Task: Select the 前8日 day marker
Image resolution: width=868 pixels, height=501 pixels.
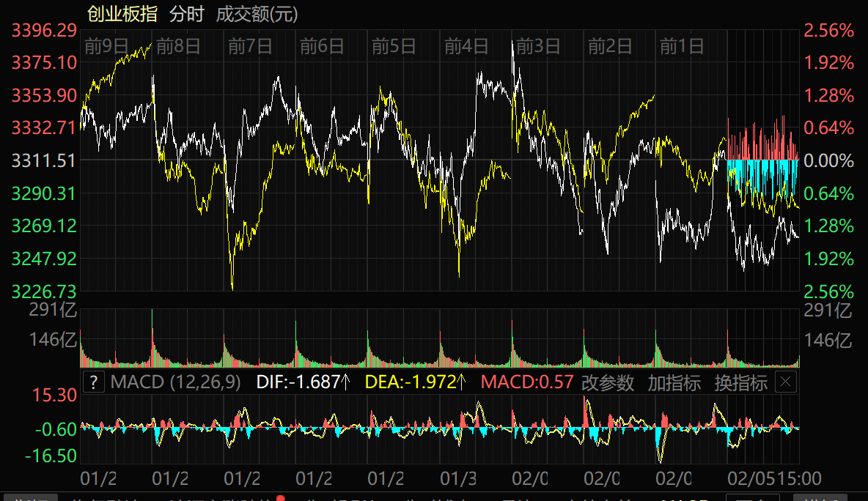Action: coord(179,47)
